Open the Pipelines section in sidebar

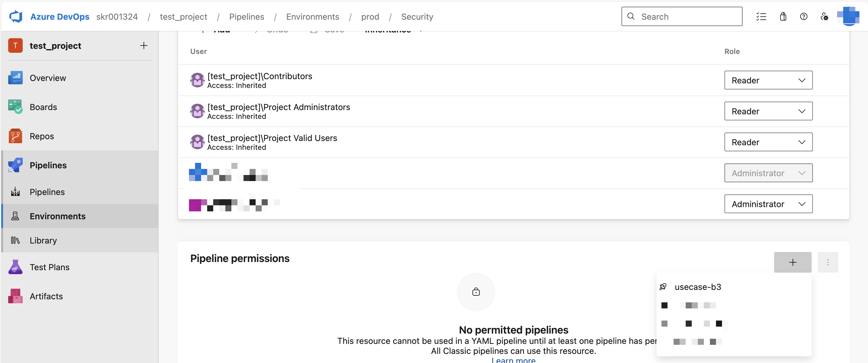point(48,165)
